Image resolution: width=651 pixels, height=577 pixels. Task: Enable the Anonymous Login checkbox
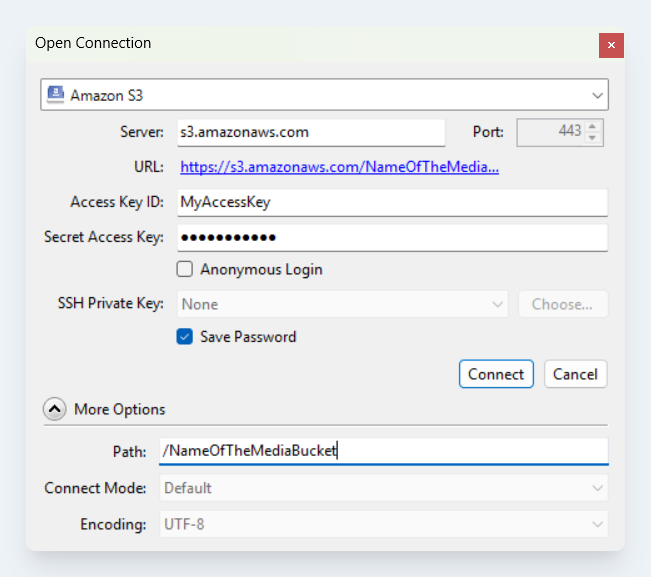point(184,269)
